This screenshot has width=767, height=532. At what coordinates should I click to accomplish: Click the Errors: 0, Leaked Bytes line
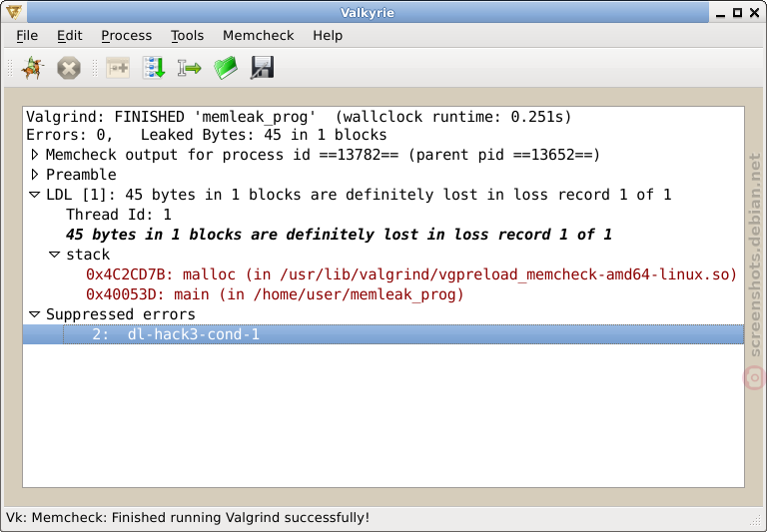206,135
